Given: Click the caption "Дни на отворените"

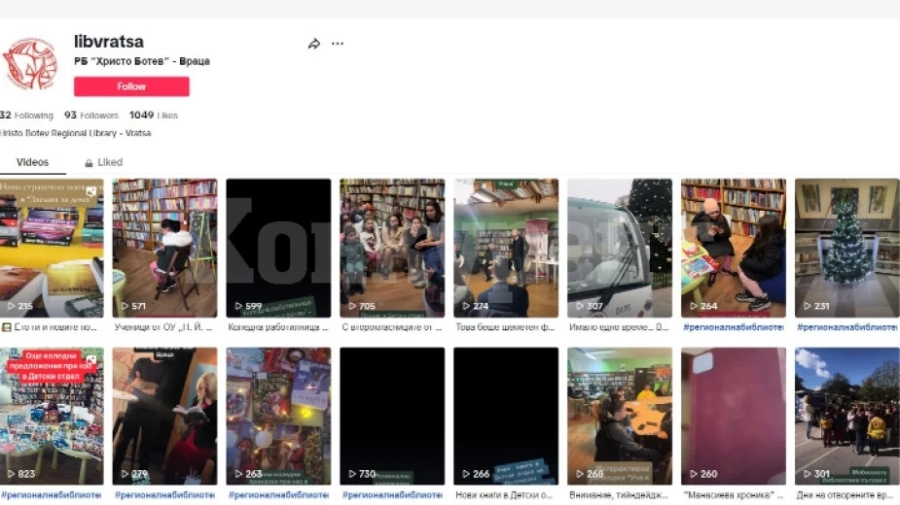Looking at the screenshot, I should 847,495.
